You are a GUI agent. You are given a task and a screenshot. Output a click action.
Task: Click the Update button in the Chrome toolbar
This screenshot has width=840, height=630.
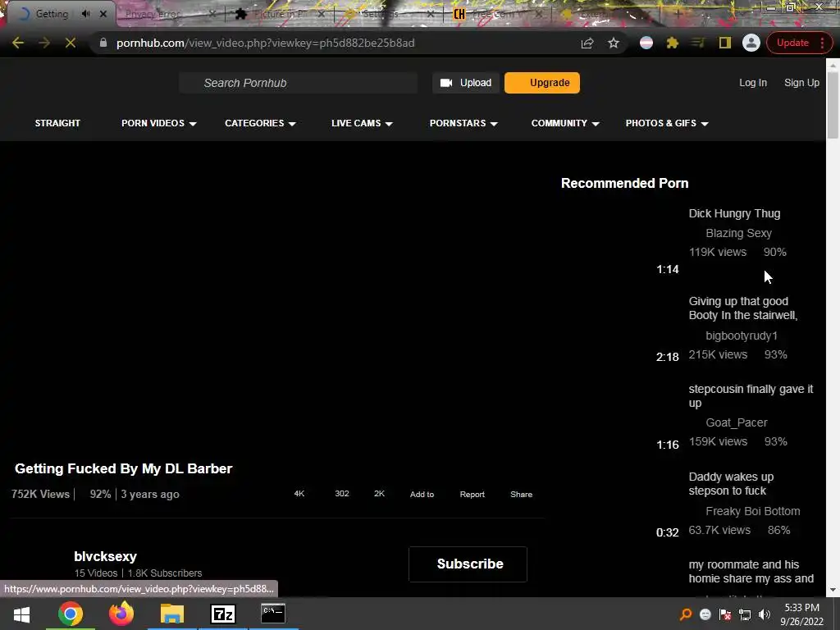tap(792, 43)
